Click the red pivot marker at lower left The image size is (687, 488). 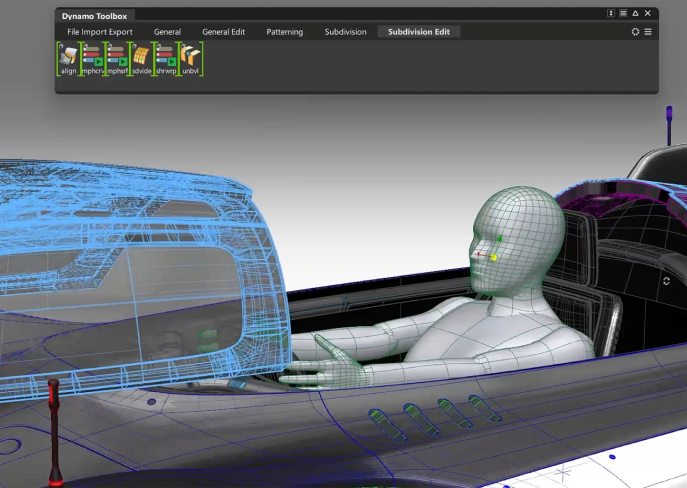coord(54,433)
